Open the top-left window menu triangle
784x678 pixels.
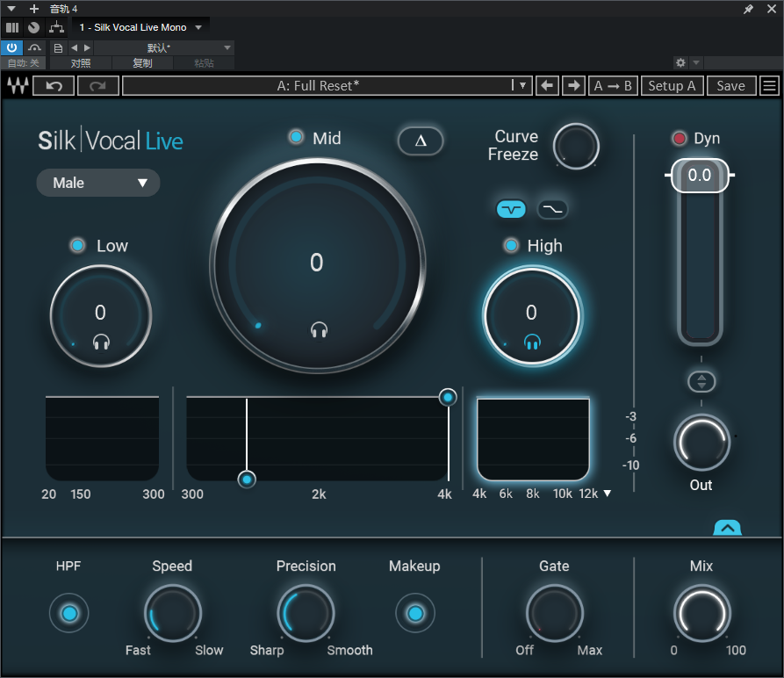pos(11,9)
